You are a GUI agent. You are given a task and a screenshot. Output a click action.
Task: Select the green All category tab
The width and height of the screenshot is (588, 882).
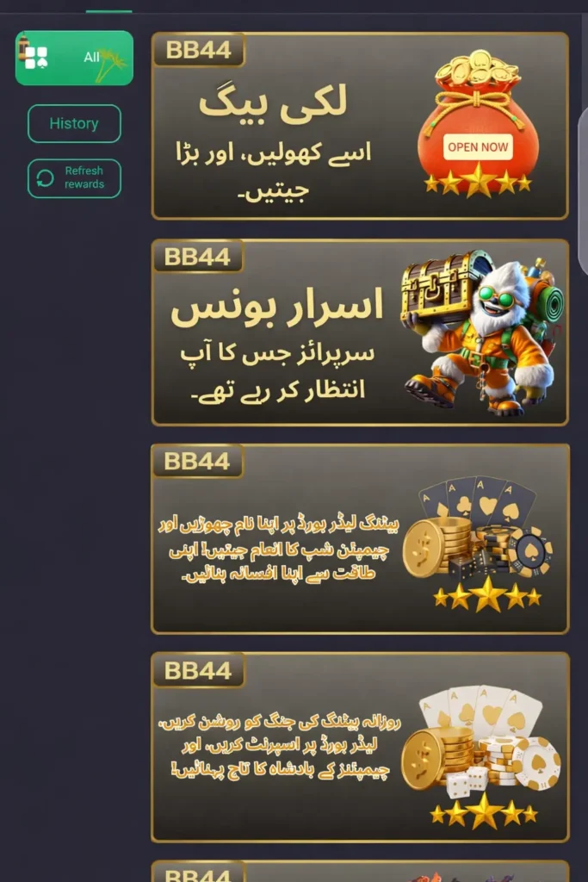pyautogui.click(x=74, y=58)
